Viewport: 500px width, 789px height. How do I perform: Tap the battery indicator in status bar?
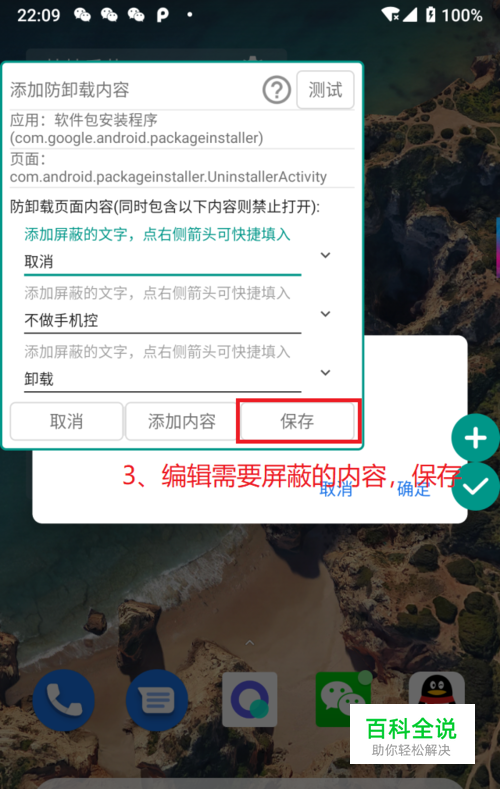click(431, 15)
